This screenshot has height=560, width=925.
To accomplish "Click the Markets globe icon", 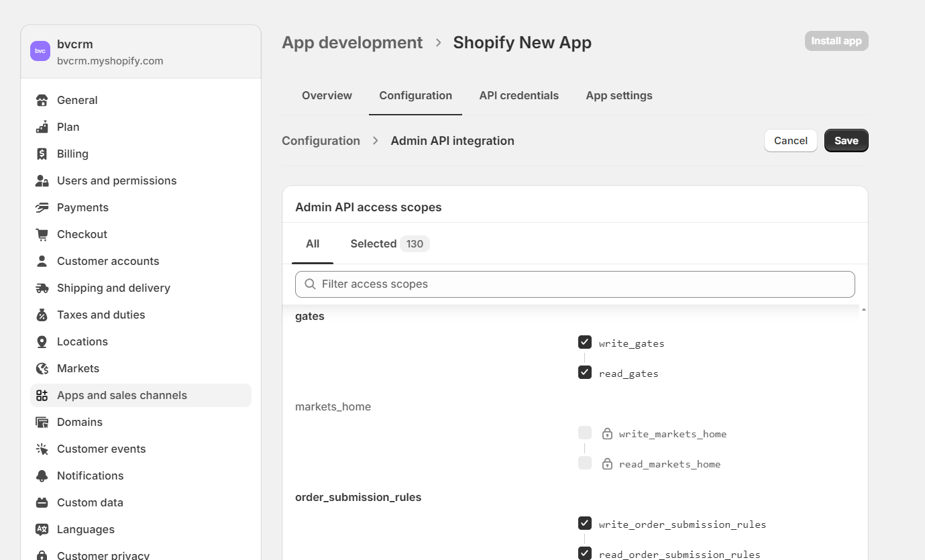I will pos(42,369).
